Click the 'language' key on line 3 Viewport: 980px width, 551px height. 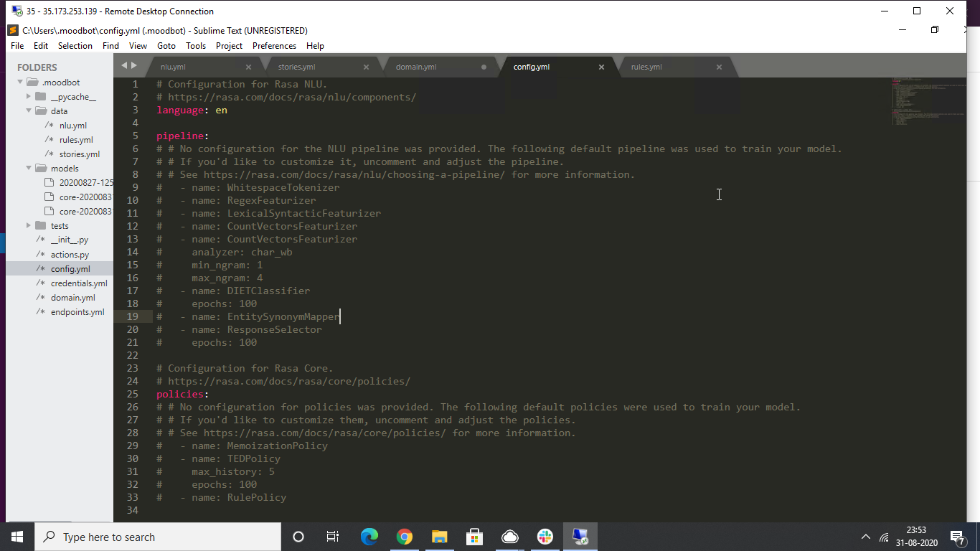180,110
